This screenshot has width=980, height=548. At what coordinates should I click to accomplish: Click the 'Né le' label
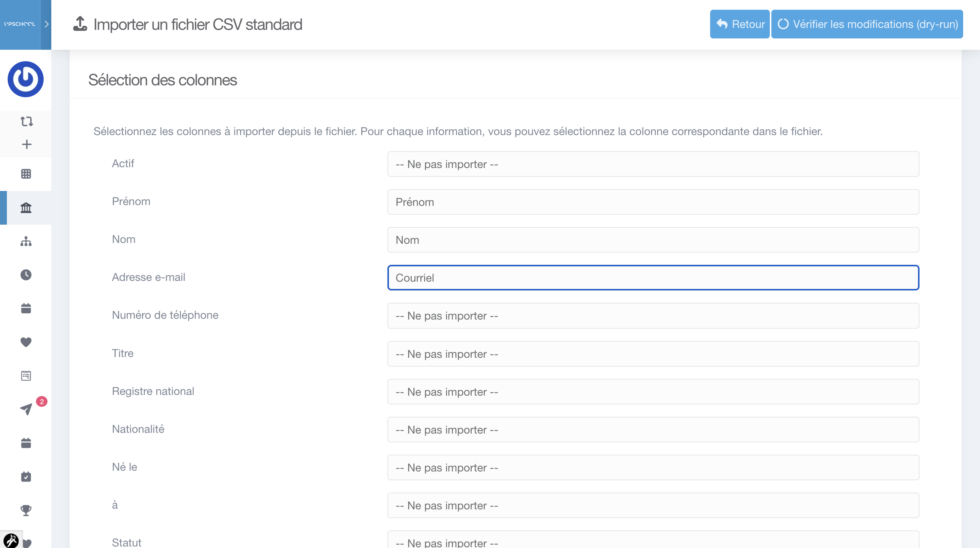click(x=124, y=467)
